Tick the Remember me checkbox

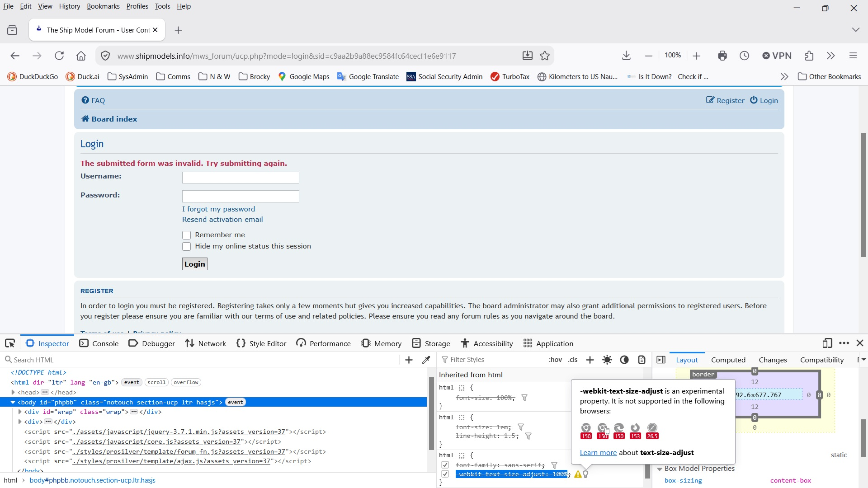coord(186,235)
